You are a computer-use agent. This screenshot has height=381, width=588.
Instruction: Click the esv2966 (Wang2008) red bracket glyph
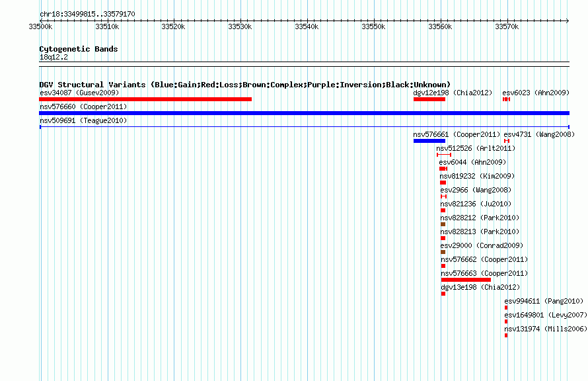[443, 196]
